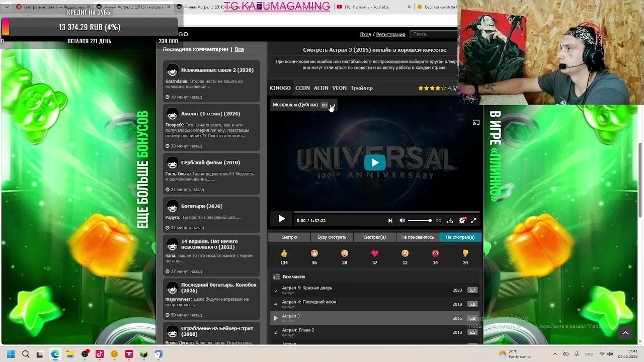
Task: Click the Minecraft grass block taskbar icon
Action: point(144,354)
